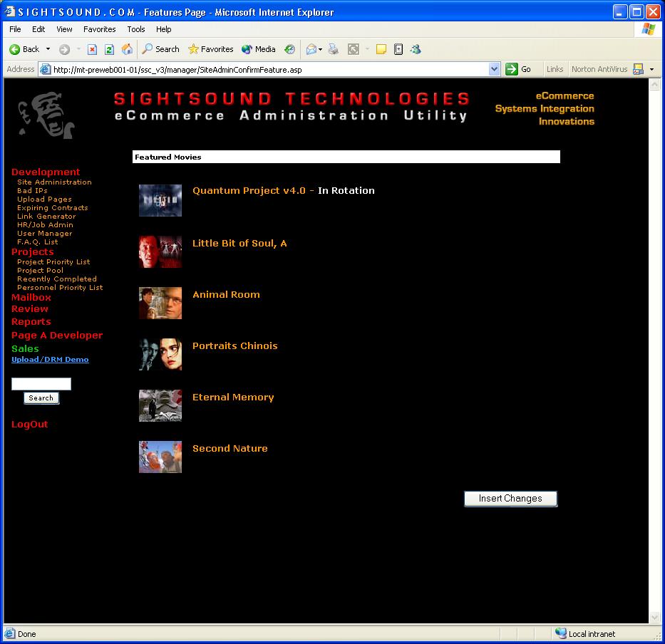Open the Media bar button

258,50
